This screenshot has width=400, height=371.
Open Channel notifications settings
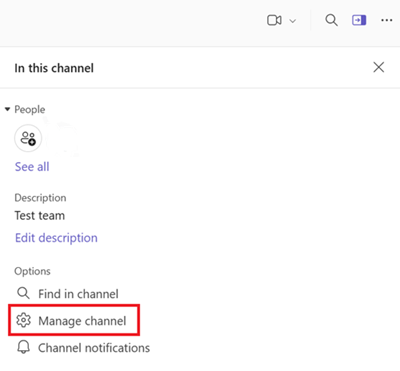tap(83, 348)
